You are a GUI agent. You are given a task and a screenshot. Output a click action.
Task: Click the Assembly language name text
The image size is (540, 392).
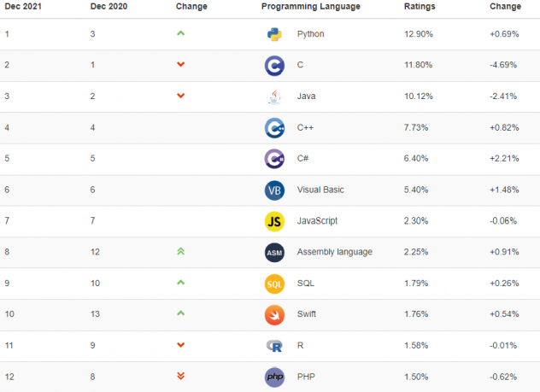pyautogui.click(x=334, y=252)
